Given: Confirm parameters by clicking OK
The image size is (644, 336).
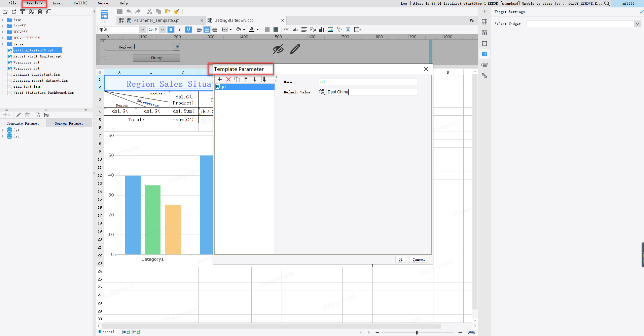Looking at the screenshot, I should pyautogui.click(x=400, y=259).
